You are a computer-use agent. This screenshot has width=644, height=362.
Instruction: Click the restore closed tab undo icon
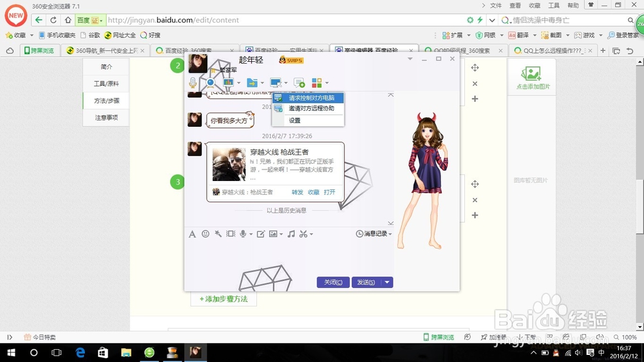630,50
